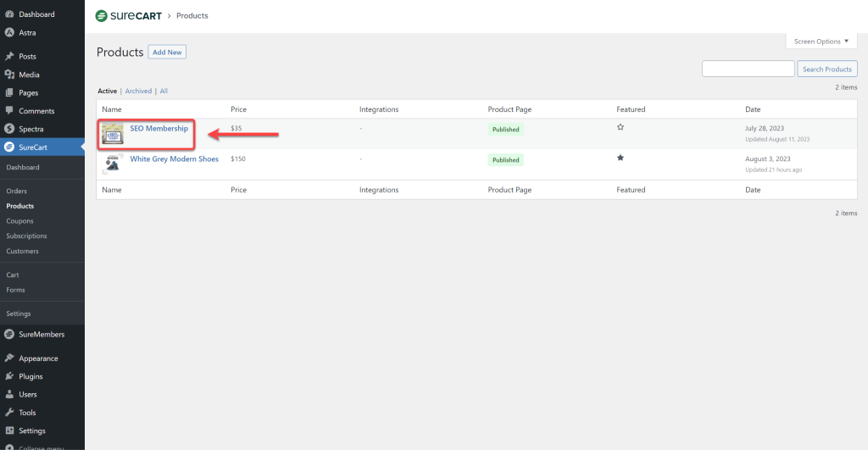
Task: Sort products by Date column header
Action: [752, 109]
